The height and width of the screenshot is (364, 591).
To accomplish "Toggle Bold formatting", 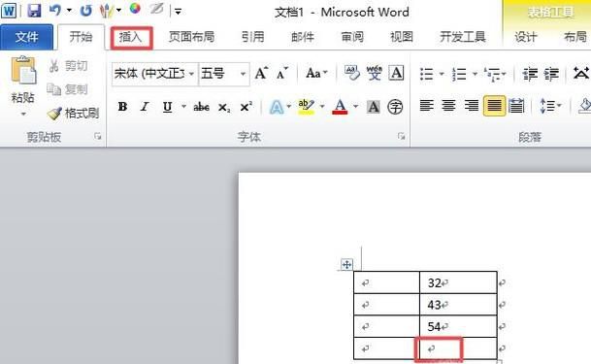I will coord(122,107).
